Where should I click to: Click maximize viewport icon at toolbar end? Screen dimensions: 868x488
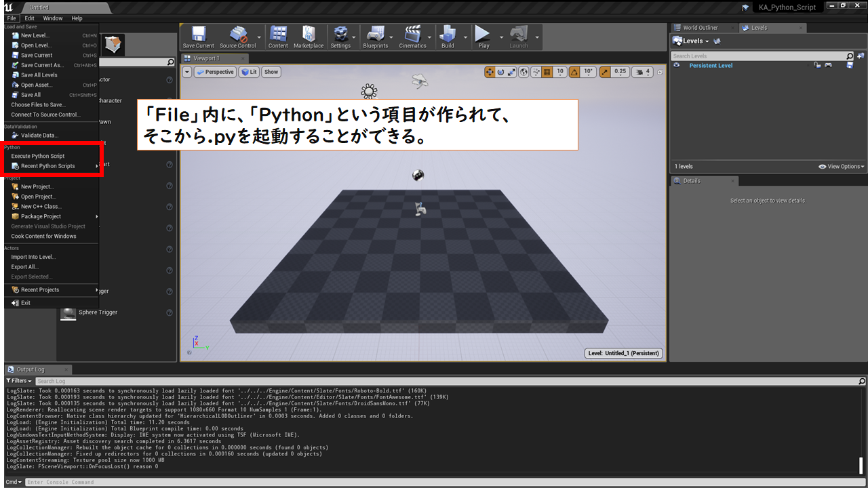pos(659,72)
